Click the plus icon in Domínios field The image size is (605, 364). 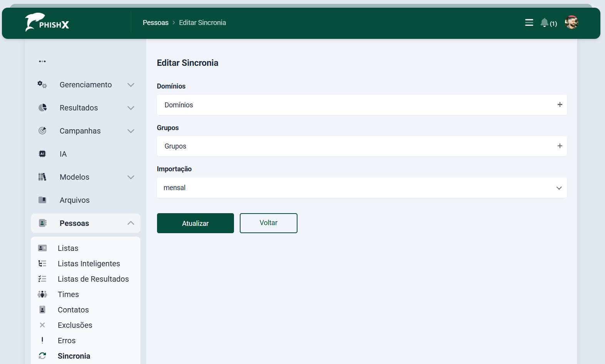point(560,105)
